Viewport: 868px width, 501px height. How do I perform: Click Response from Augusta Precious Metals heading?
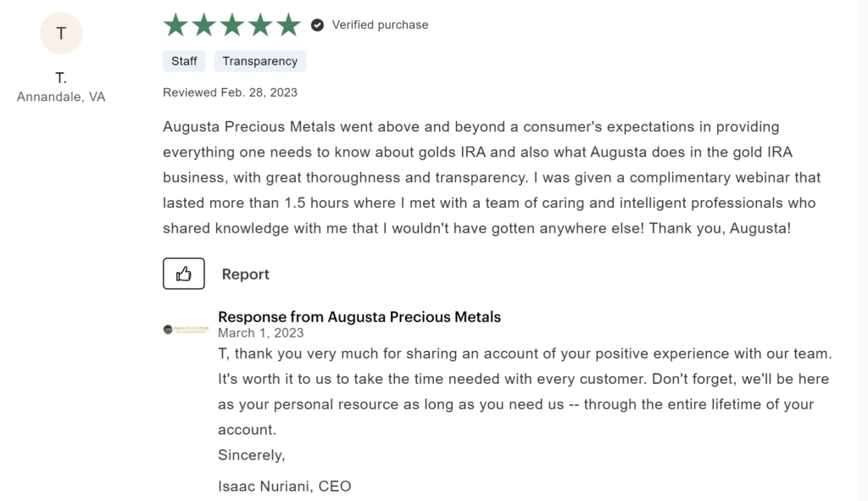tap(359, 317)
